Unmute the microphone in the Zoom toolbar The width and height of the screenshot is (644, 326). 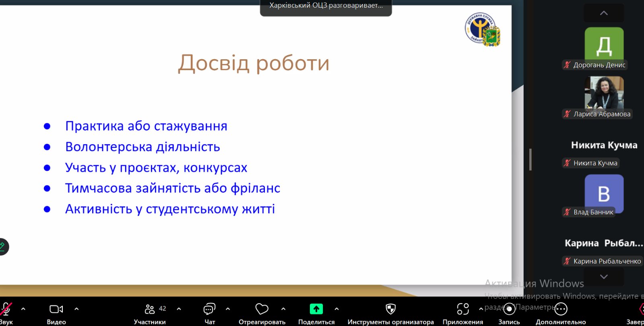tap(6, 309)
